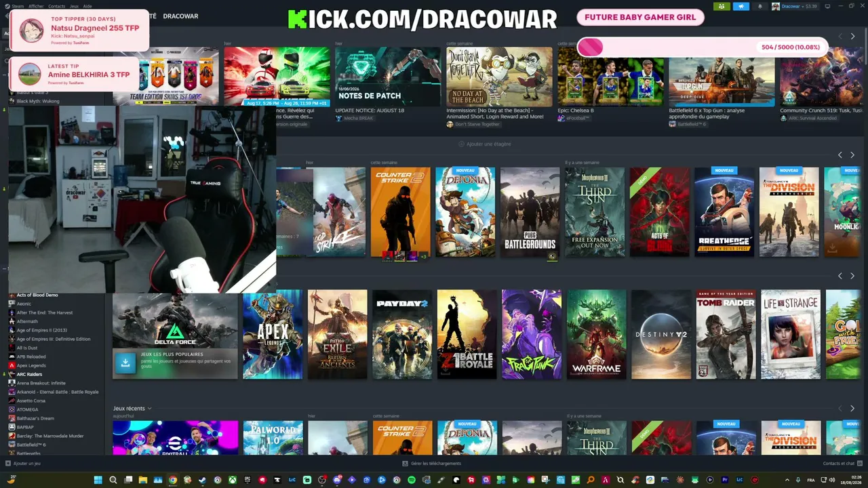
Task: Open the Apex Legends game cover
Action: 273,334
